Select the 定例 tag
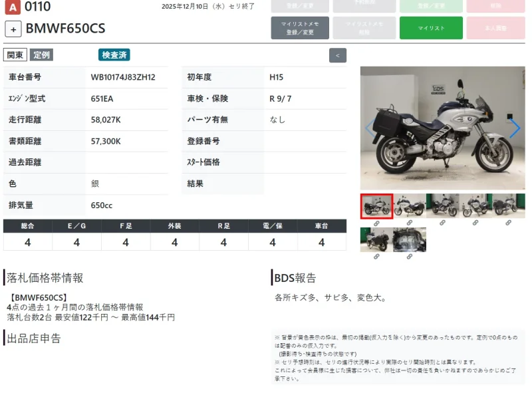The image size is (532, 399). [41, 55]
